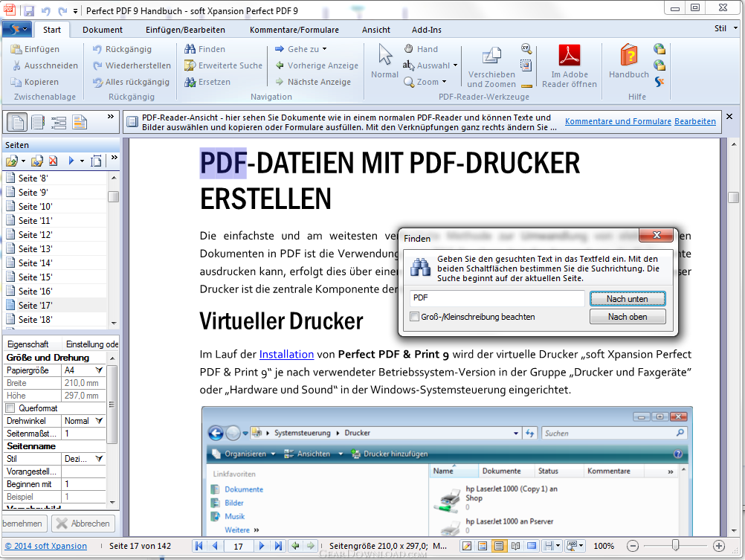Toggle Groß-/Kleinschreibung beachten checkbox
The image size is (745, 560).
[x=415, y=317]
